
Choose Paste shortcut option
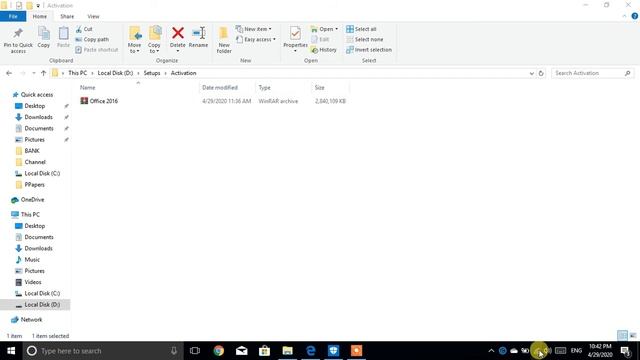[97, 50]
